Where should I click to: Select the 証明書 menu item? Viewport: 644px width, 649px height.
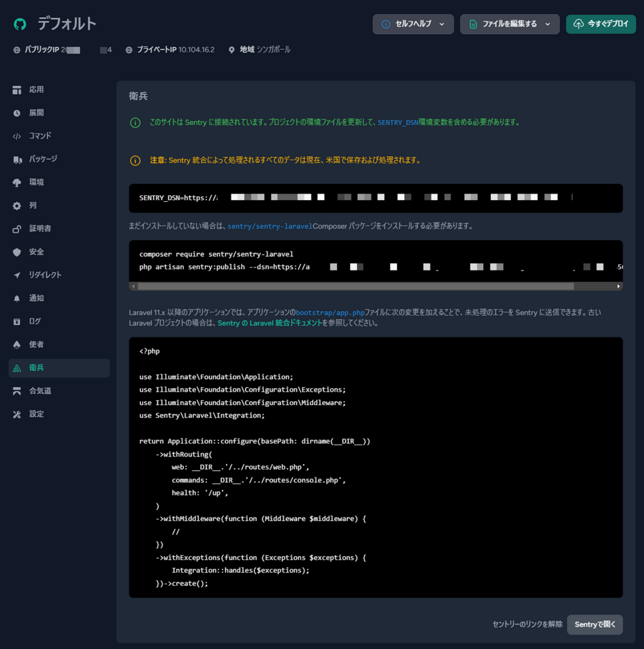click(59, 229)
